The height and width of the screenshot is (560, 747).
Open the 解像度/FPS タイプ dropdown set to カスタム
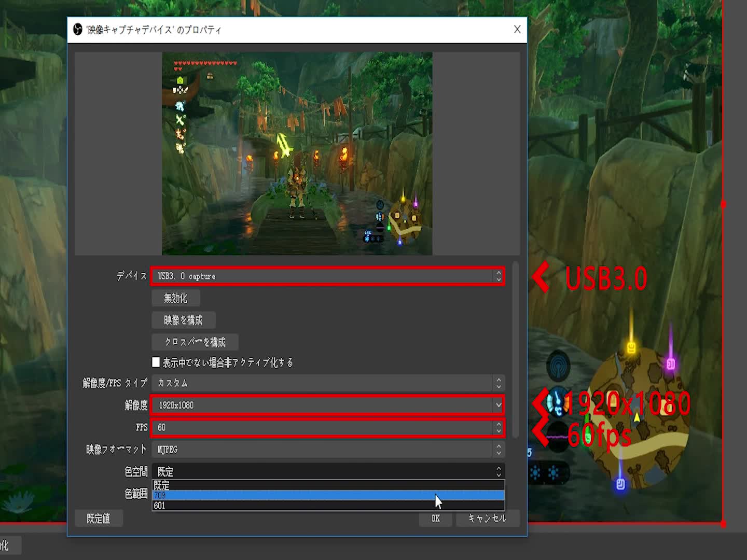[x=328, y=383]
